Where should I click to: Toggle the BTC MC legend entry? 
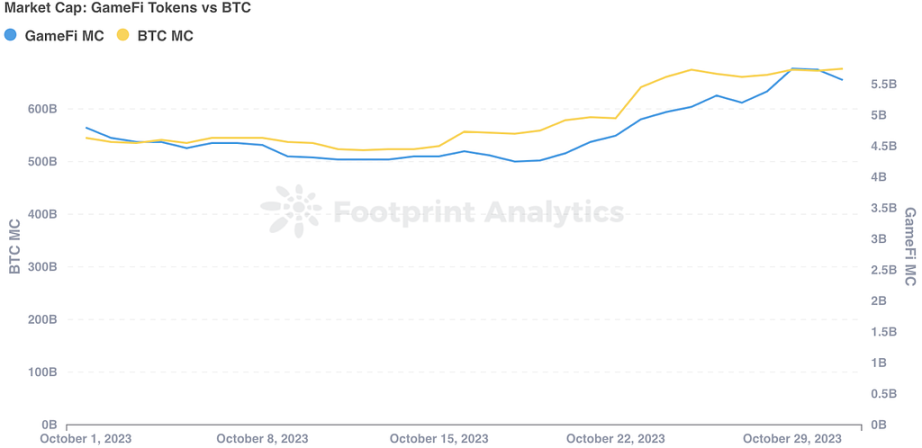[155, 35]
